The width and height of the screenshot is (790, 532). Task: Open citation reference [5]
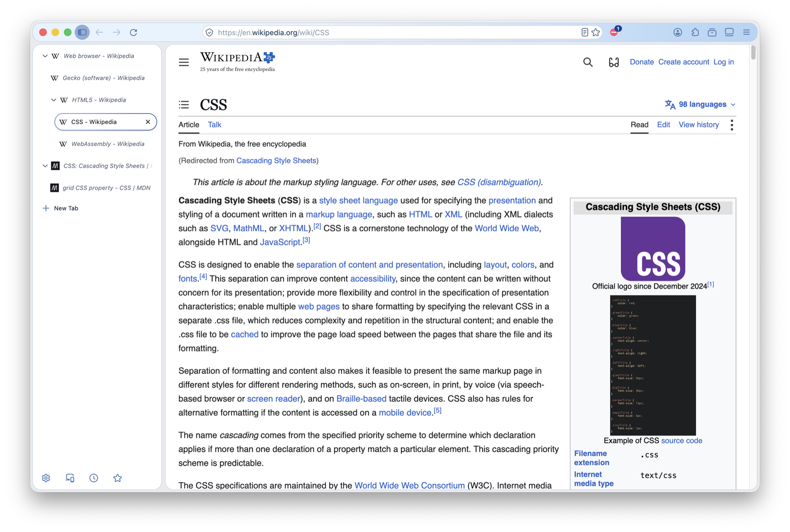(438, 411)
